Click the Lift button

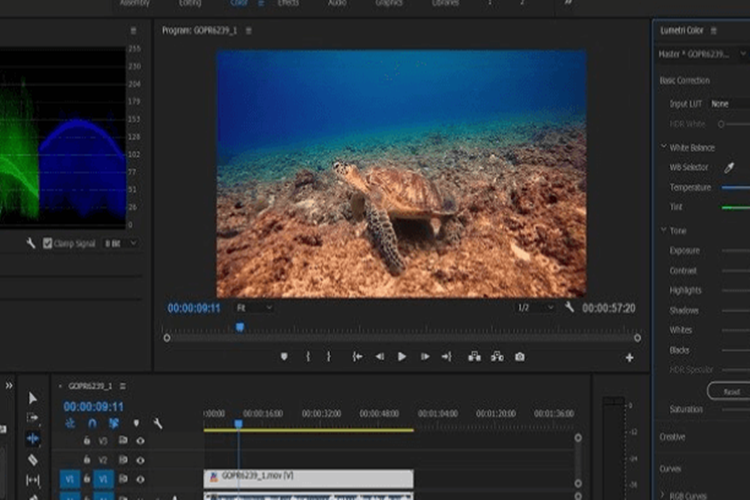click(474, 357)
